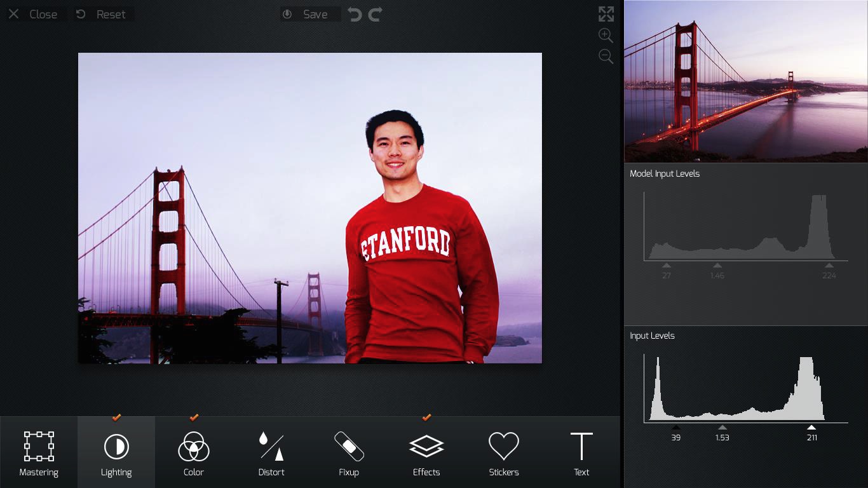The image size is (868, 488).
Task: Click the main edited photo canvas
Action: click(310, 208)
